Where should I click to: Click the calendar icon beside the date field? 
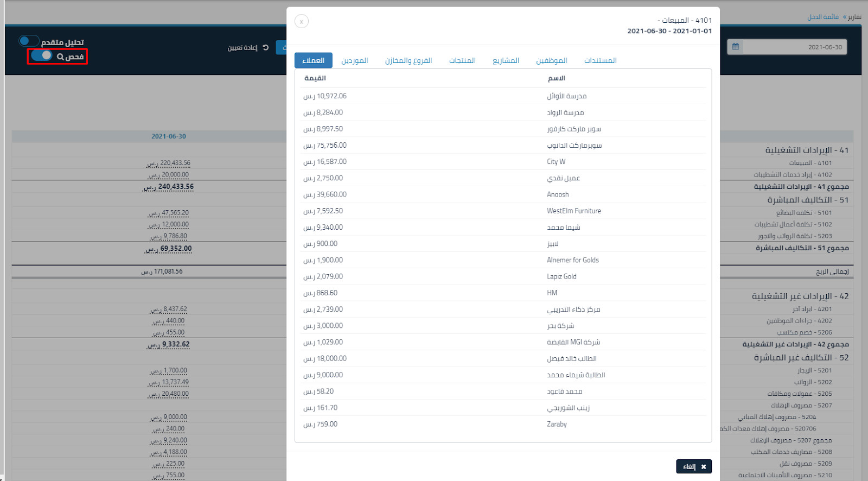[735, 47]
